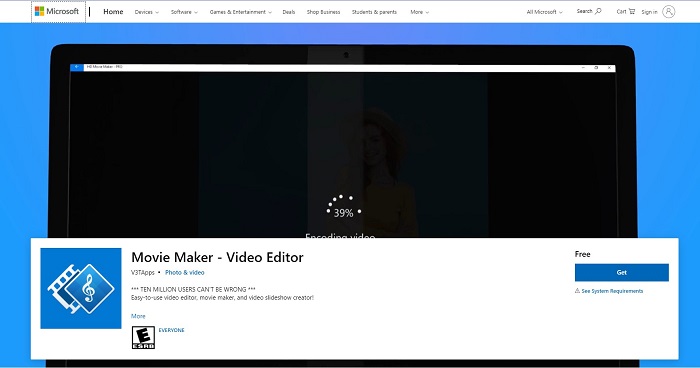Screen dimensions: 700x368
Task: Open the Deals page
Action: tap(289, 12)
